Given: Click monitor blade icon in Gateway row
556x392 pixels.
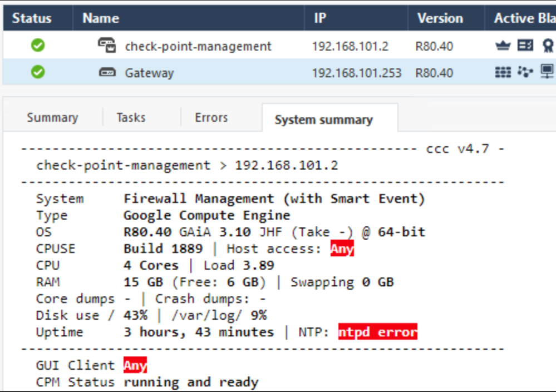Looking at the screenshot, I should click(x=547, y=72).
